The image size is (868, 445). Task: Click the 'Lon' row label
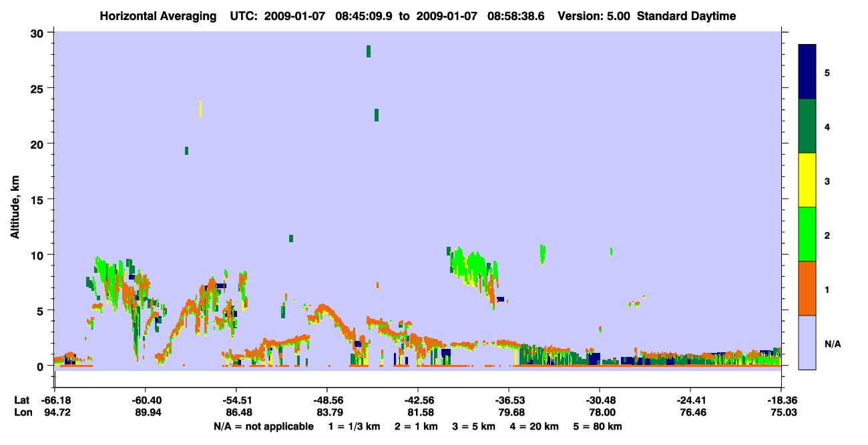22,413
